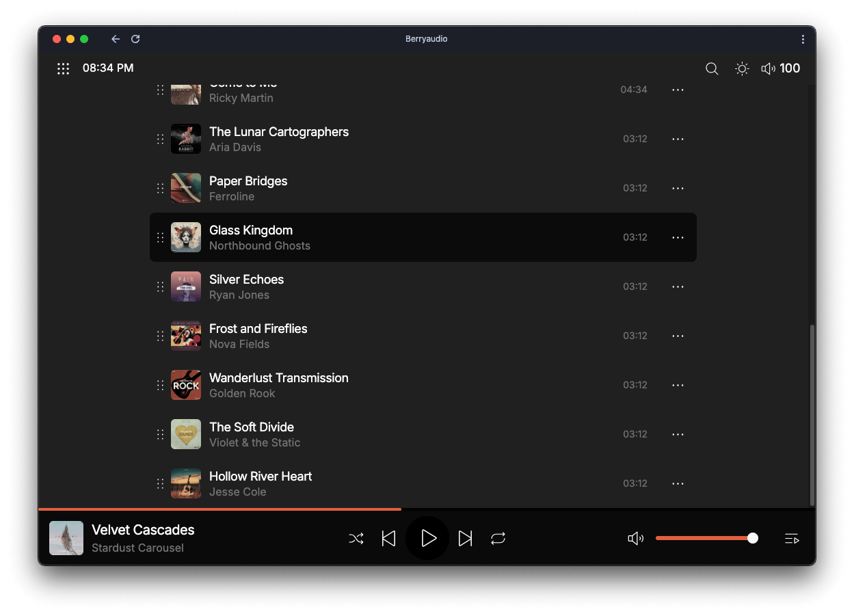The image size is (854, 616).
Task: Click the header volume 100 indicator
Action: click(780, 68)
